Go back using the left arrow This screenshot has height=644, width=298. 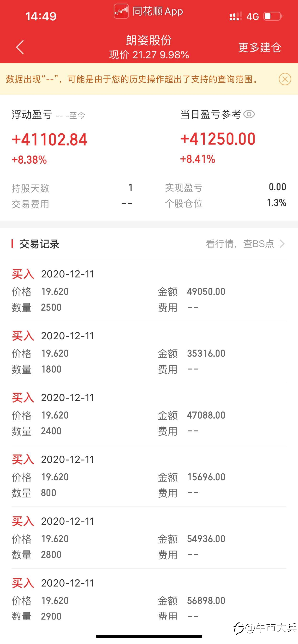[20, 47]
